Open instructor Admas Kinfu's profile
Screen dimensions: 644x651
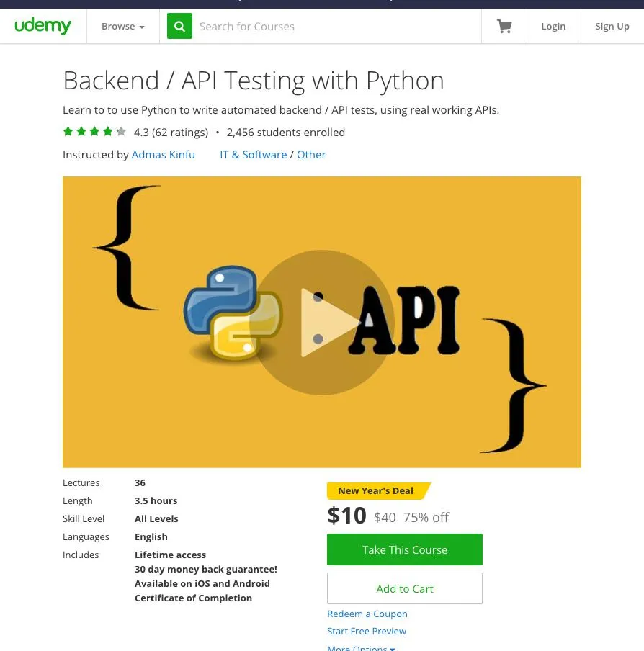164,154
